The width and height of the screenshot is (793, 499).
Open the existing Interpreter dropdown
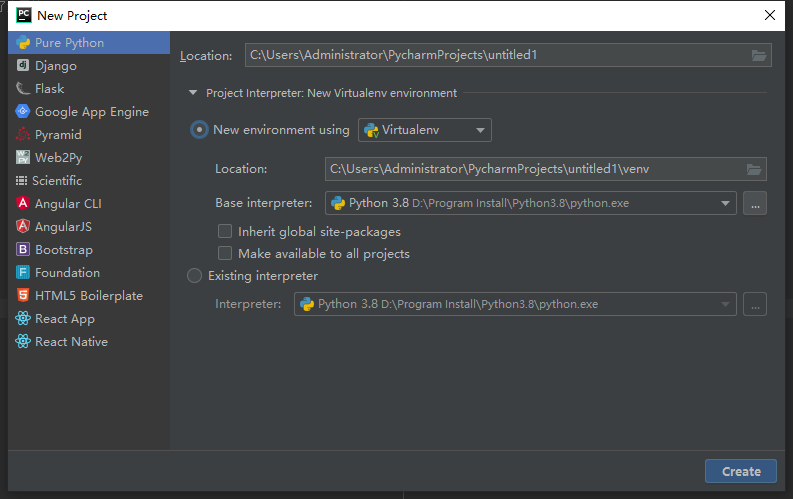[515, 304]
